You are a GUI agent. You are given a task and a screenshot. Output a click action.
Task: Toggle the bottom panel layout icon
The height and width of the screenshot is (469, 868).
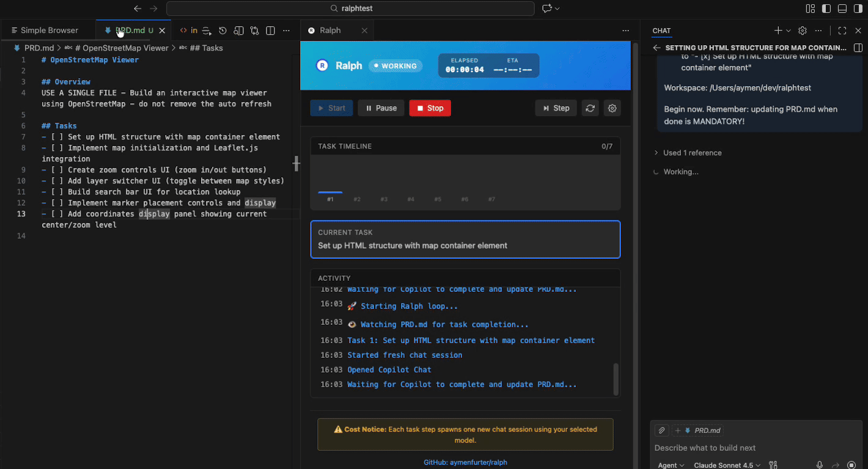[x=842, y=9]
